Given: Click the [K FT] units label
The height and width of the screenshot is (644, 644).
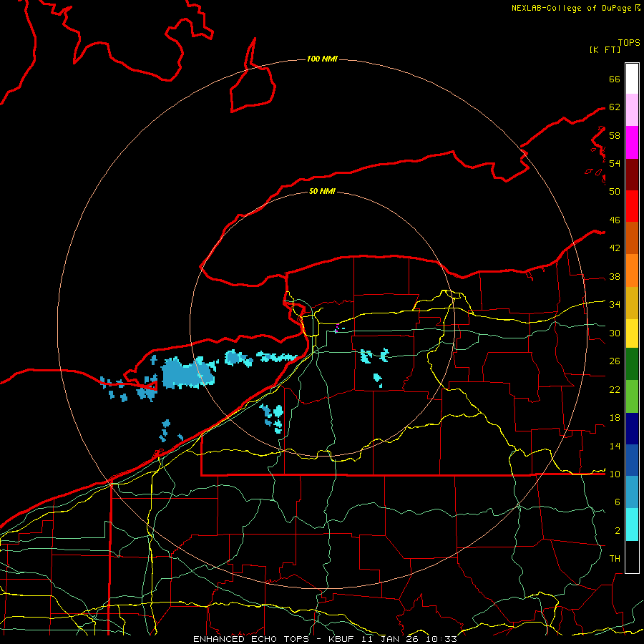Looking at the screenshot, I should click(x=605, y=49).
